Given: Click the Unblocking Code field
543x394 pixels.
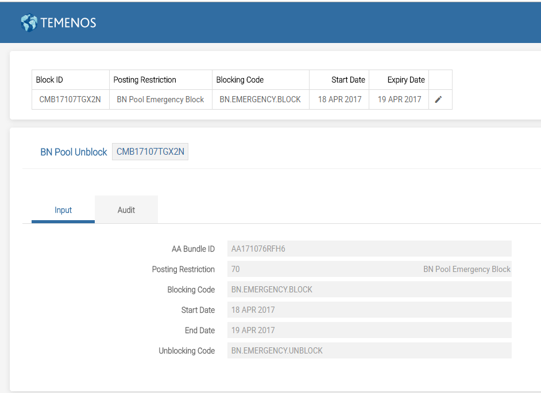Looking at the screenshot, I should (x=369, y=351).
